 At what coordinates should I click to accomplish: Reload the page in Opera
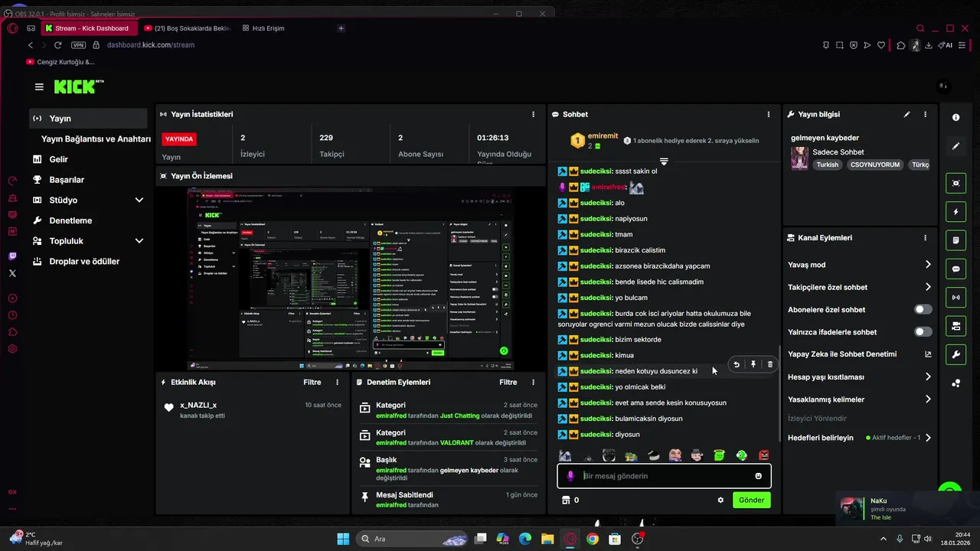57,45
